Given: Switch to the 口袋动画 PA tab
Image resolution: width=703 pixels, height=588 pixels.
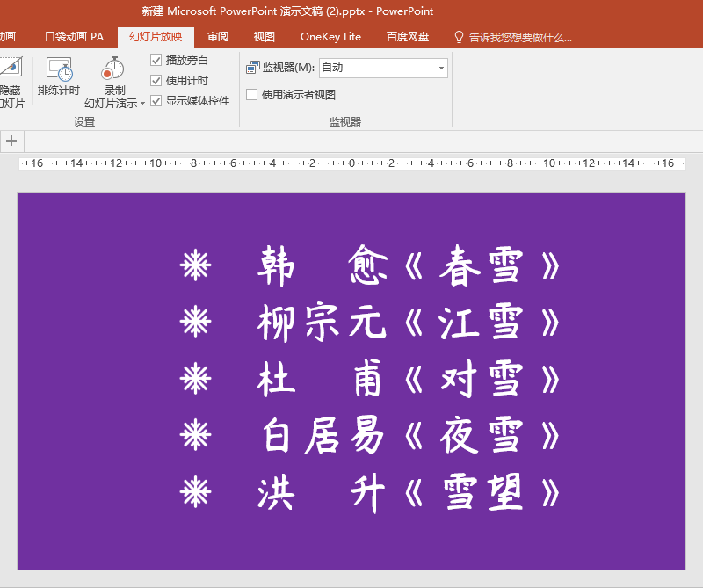Looking at the screenshot, I should click(x=74, y=37).
